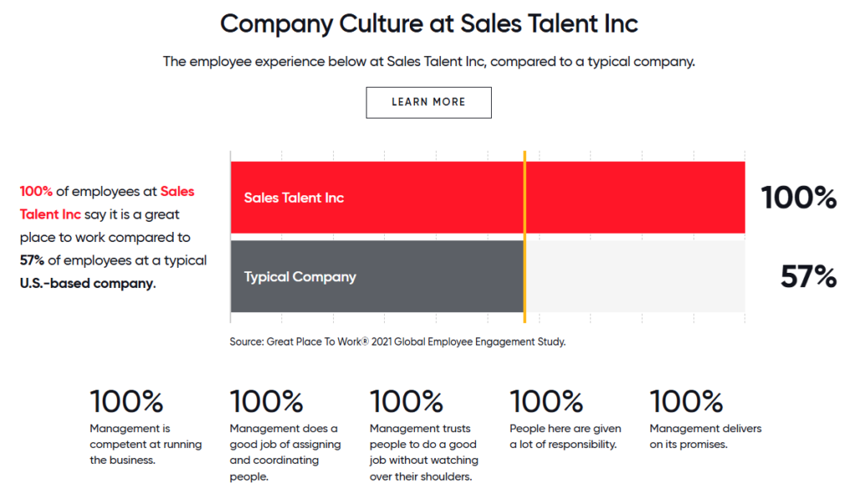The image size is (855, 504).
Task: Select the gray Typical Company bar
Action: tap(377, 276)
